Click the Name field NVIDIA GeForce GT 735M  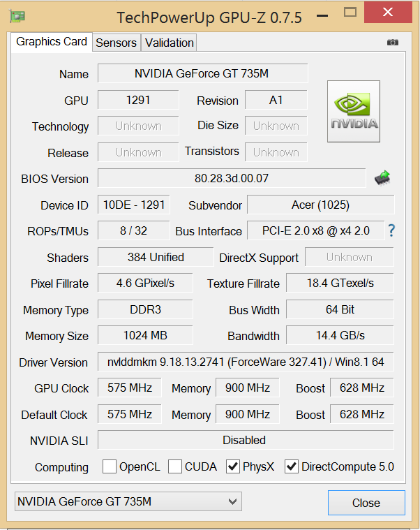(202, 73)
